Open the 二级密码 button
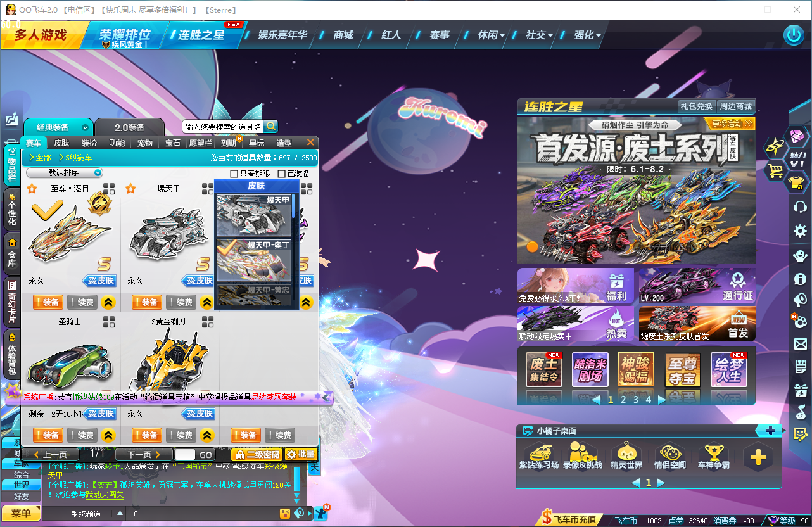The height and width of the screenshot is (527, 812). tap(257, 455)
